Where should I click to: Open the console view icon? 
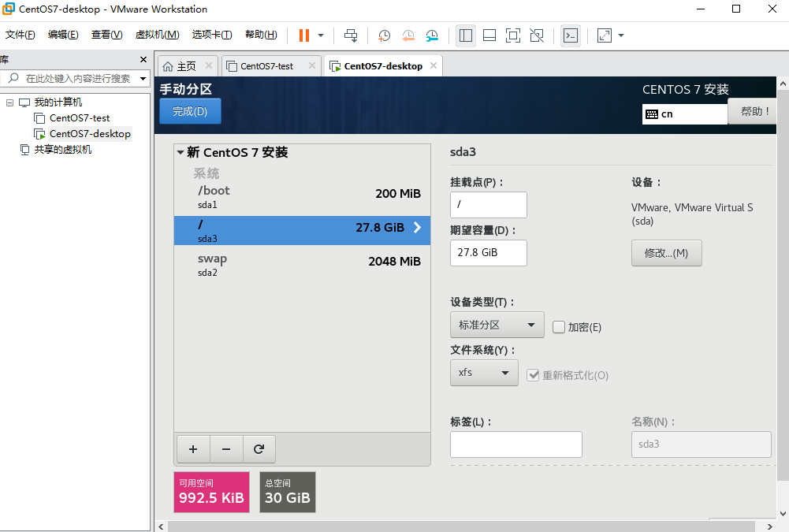[x=571, y=35]
